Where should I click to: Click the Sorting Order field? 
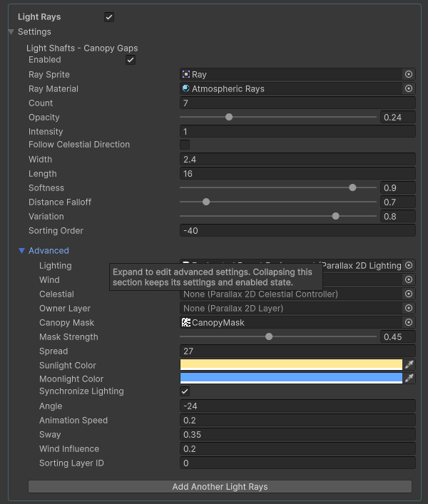click(297, 230)
